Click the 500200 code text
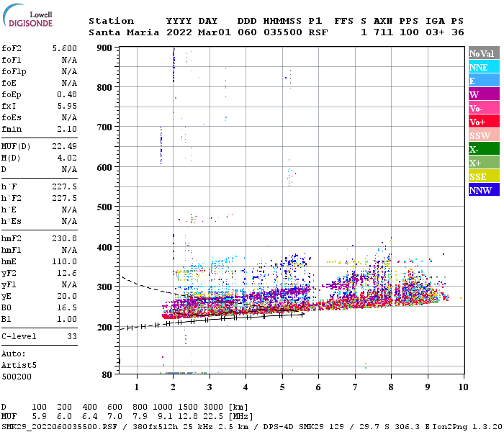 (17, 377)
